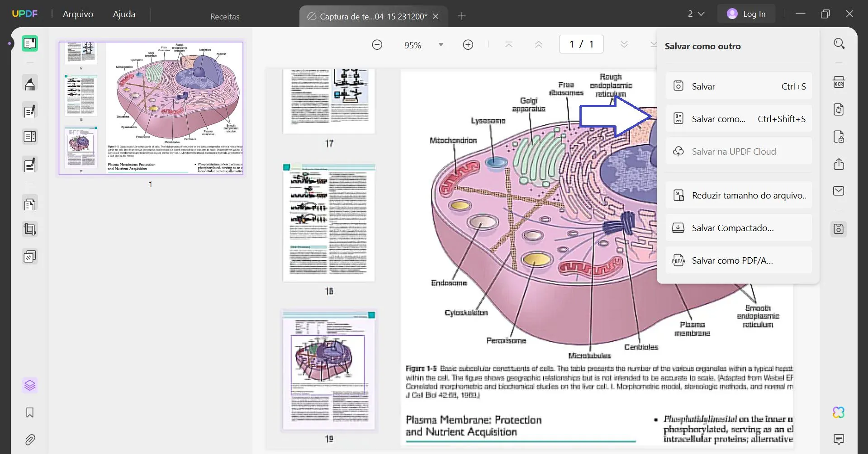Share the current document
This screenshot has width=868, height=454.
pos(840,164)
